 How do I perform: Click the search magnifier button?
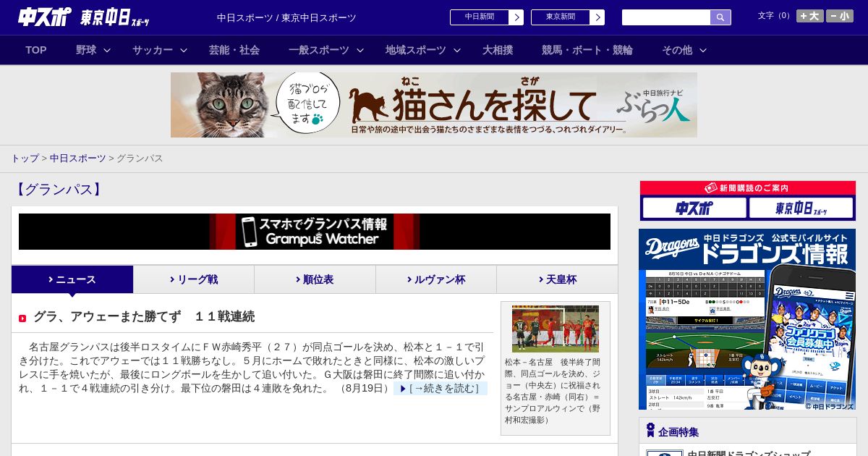[x=720, y=17]
